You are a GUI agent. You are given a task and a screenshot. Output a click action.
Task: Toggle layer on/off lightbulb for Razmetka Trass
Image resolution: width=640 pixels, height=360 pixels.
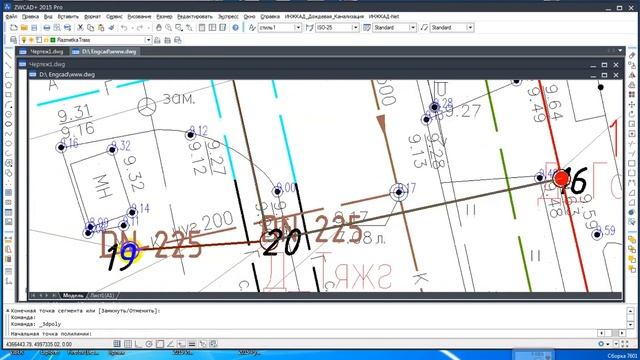(x=24, y=40)
